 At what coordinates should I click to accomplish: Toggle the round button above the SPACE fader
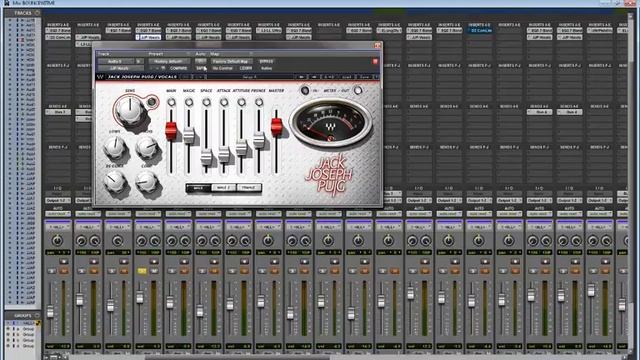[207, 102]
